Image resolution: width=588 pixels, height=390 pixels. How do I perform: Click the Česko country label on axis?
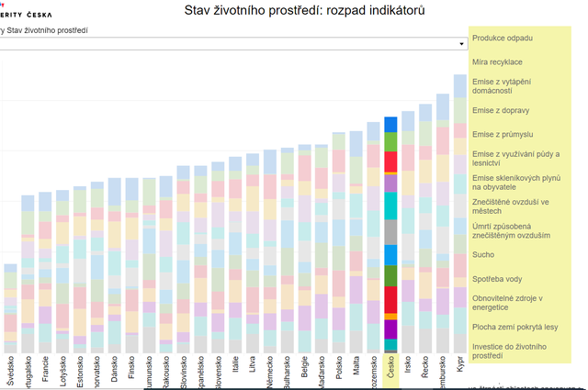coord(390,371)
